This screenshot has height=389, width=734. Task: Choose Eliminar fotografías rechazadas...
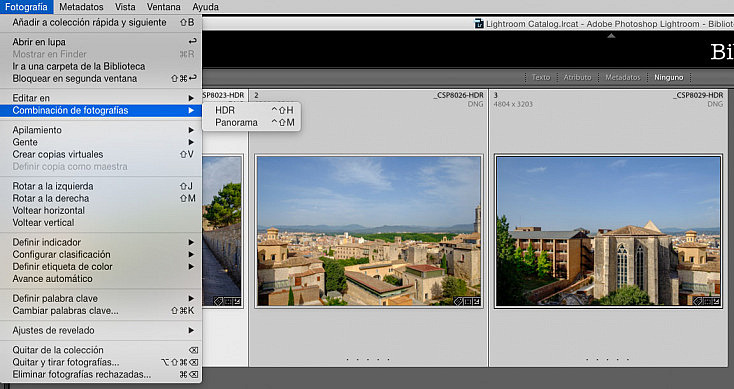click(x=101, y=374)
